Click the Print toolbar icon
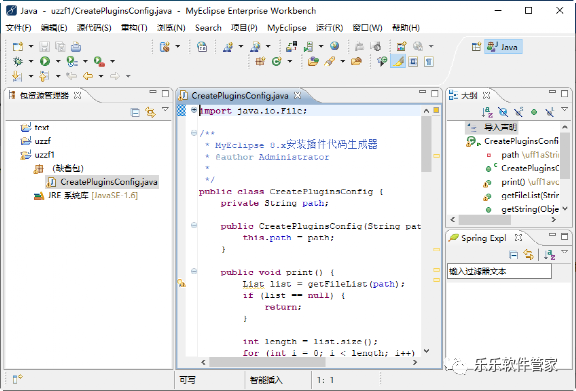This screenshot has width=576, height=391. pyautogui.click(x=76, y=47)
